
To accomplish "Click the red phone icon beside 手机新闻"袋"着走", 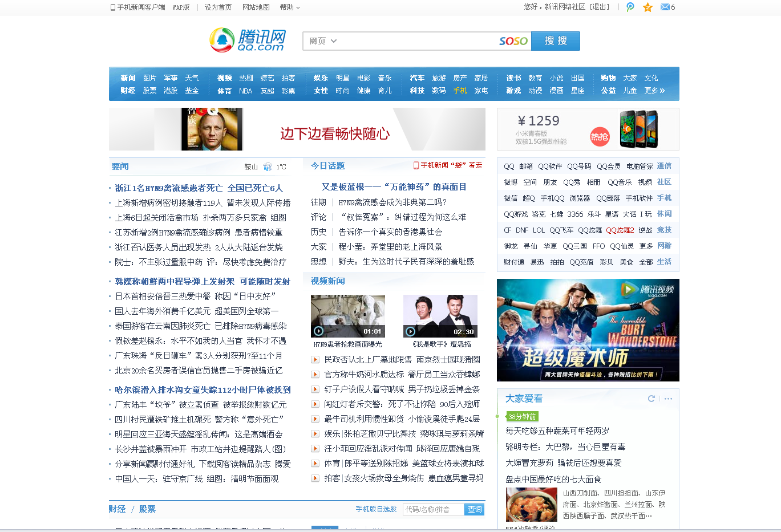I will point(417,166).
